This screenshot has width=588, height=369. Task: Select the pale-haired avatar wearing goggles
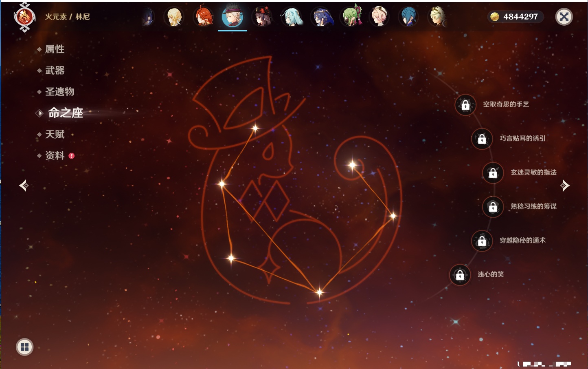tap(438, 17)
